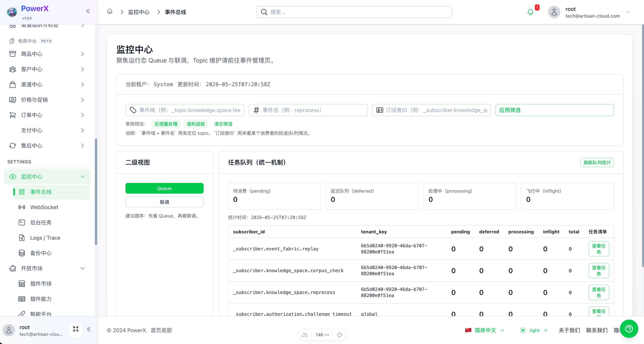The height and width of the screenshot is (344, 644).
Task: Open the root account dropdown arrow
Action: point(628,12)
